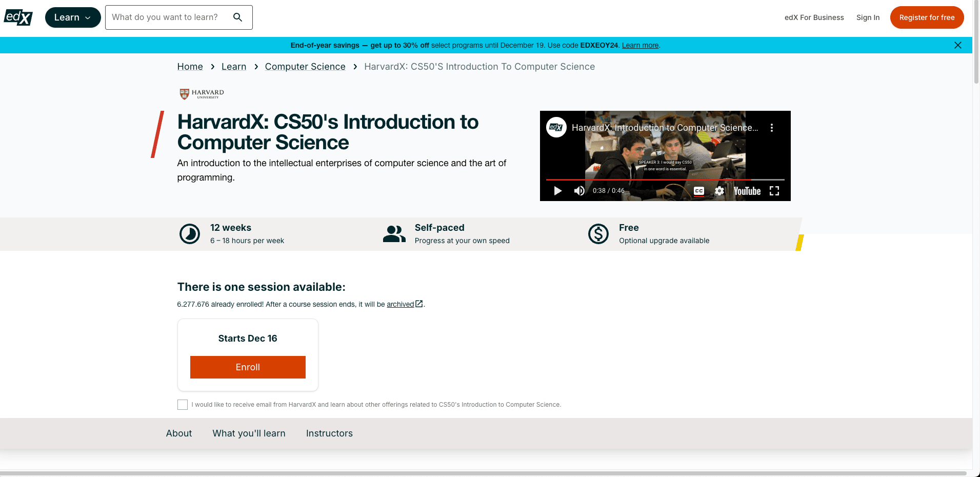Click the 12 weeks text
980x477 pixels.
231,228
